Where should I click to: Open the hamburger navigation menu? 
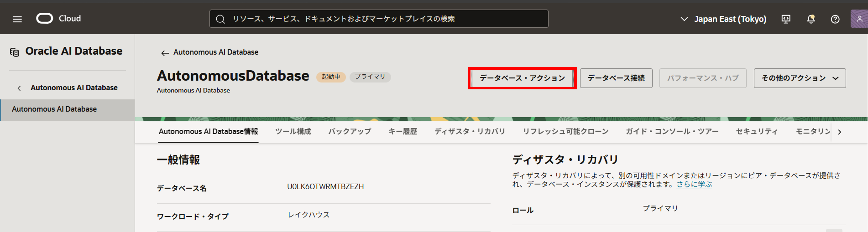point(17,19)
